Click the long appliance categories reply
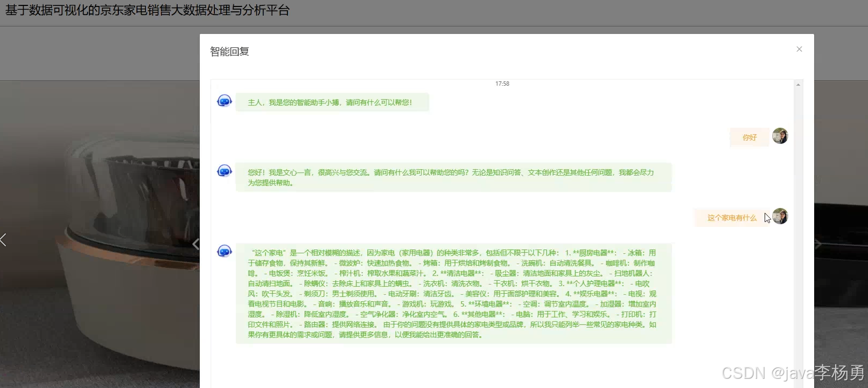Screen dimensions: 868x388 point(453,293)
